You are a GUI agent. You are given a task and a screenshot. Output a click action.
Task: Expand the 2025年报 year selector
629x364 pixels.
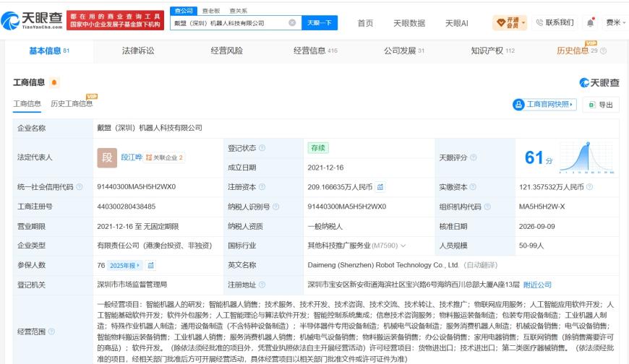click(124, 265)
